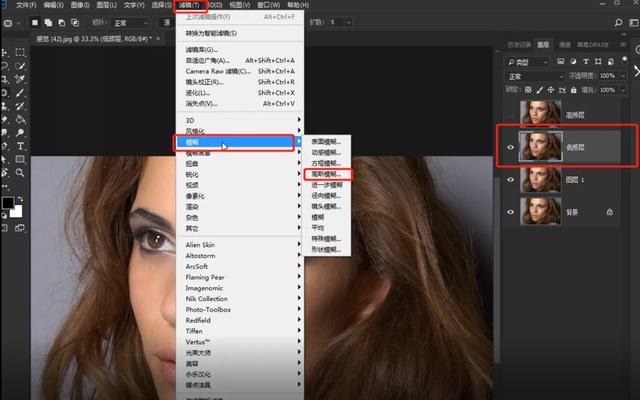This screenshot has height=400, width=640.
Task: Open the 文件(F) menu
Action: click(x=26, y=5)
